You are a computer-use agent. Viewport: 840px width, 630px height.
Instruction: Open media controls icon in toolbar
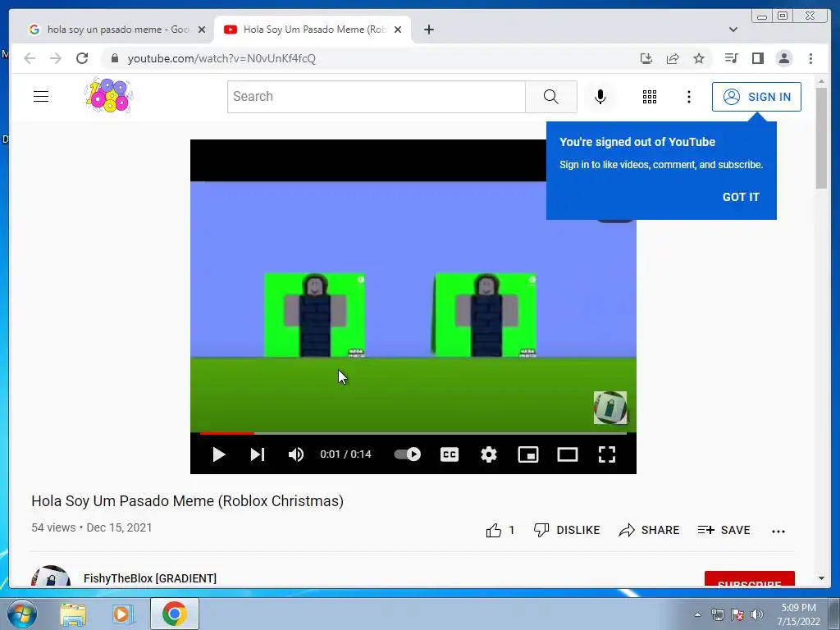coord(731,58)
